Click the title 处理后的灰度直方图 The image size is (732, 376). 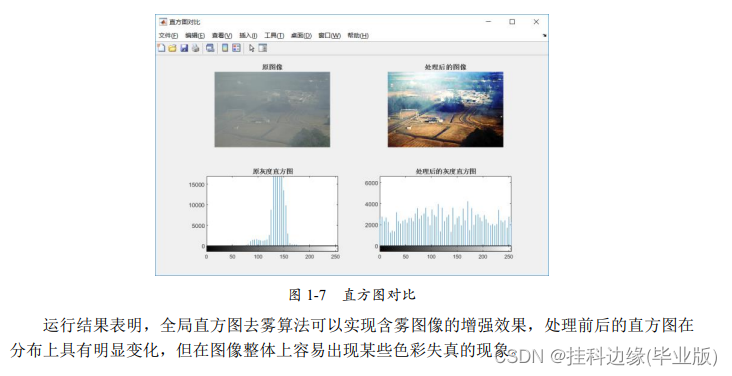[446, 171]
